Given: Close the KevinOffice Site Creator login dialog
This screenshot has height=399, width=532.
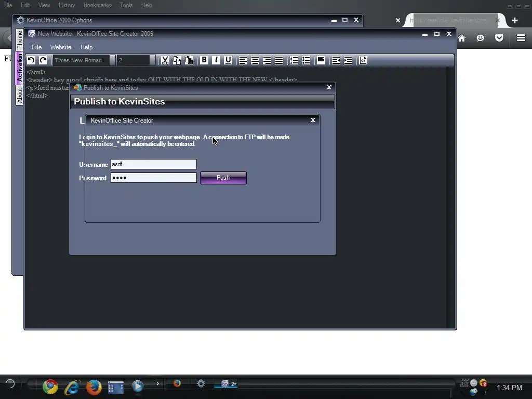Looking at the screenshot, I should click(313, 120).
